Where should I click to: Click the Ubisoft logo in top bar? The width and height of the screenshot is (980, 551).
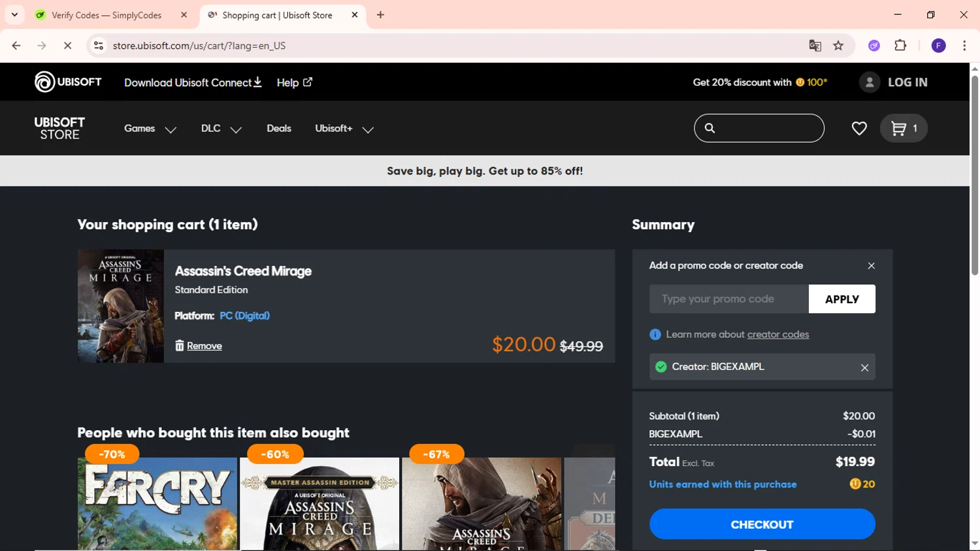click(x=68, y=82)
